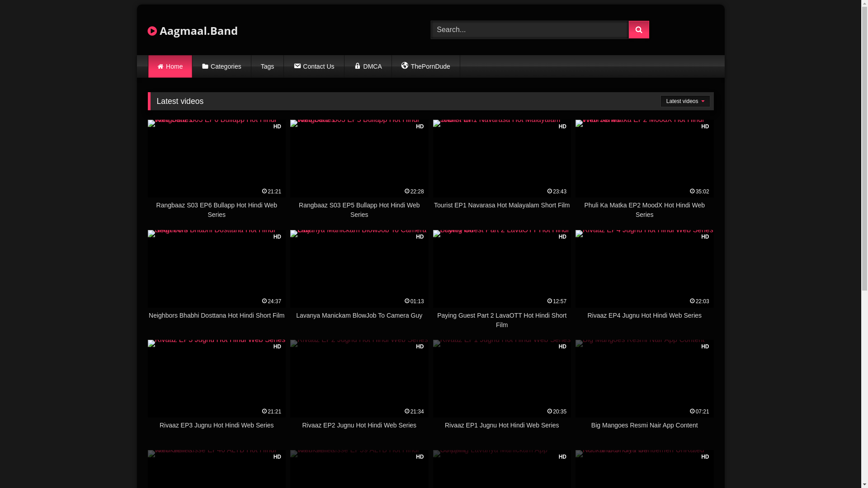The image size is (868, 488).
Task: Click the Rivaaz EP4 Jugnu thumbnail
Action: (644, 269)
